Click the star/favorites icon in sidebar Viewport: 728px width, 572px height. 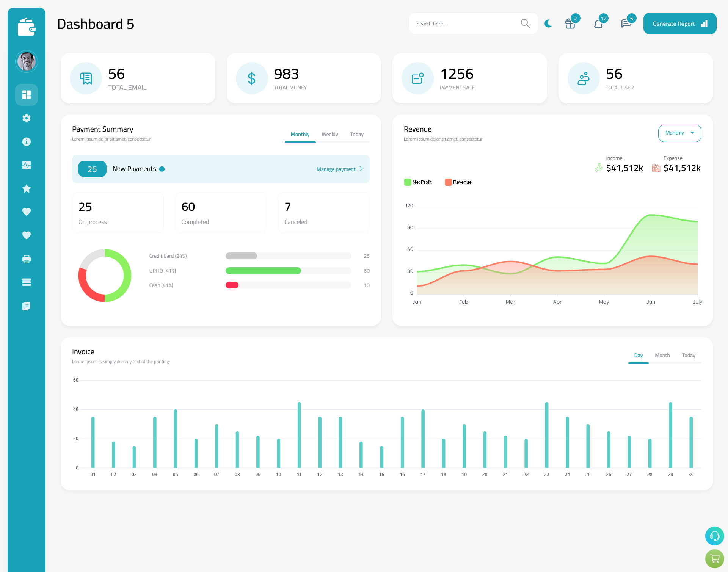27,188
